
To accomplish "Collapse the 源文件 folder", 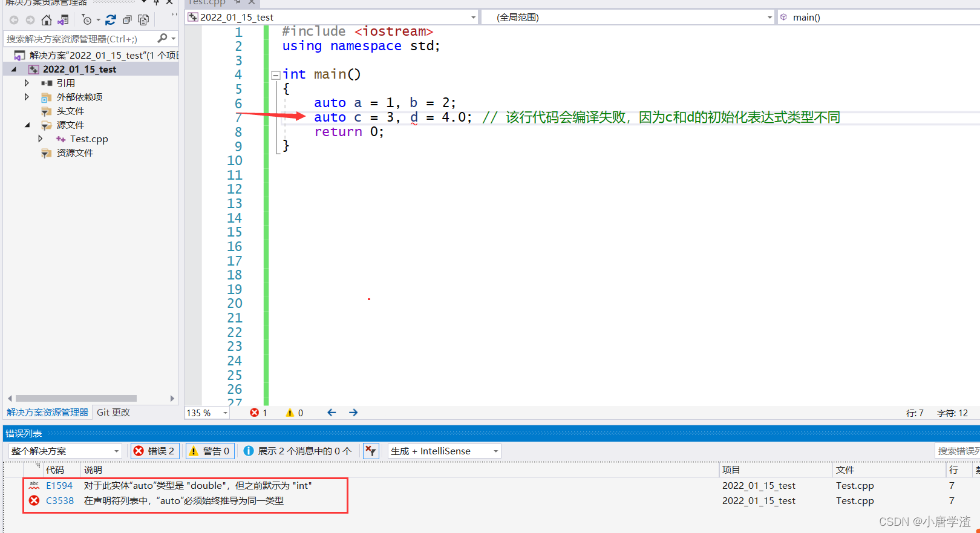I will 27,125.
